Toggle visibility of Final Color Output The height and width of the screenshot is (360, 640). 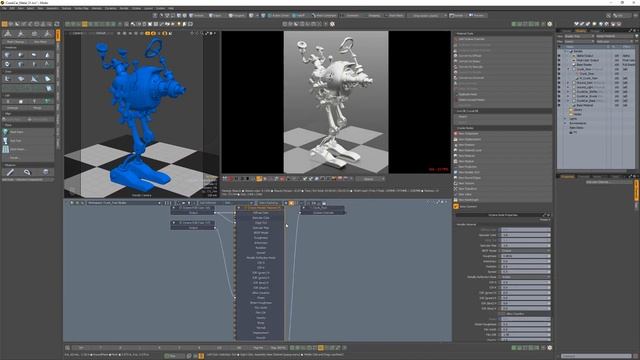(x=559, y=60)
